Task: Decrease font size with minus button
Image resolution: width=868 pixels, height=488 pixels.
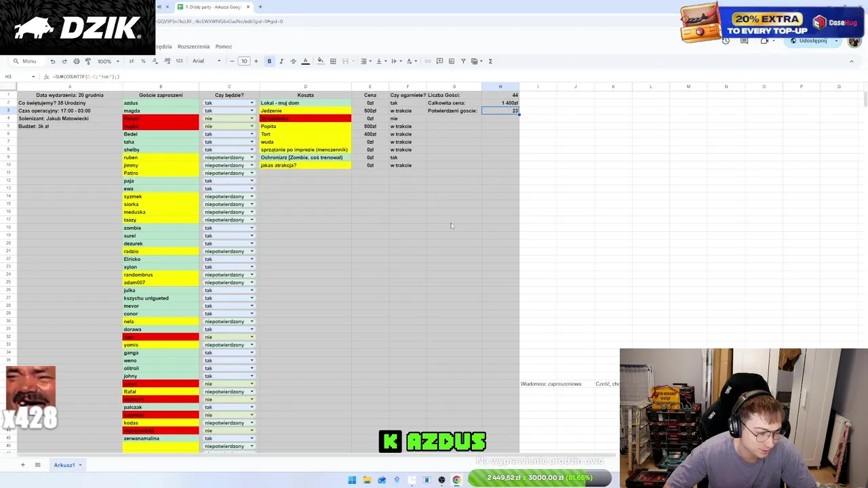Action: 232,61
